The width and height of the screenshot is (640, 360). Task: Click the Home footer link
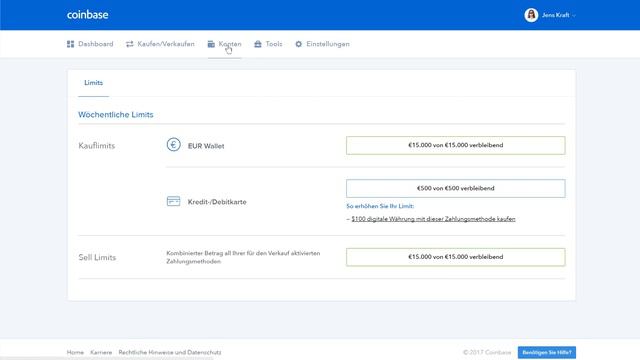coord(75,352)
